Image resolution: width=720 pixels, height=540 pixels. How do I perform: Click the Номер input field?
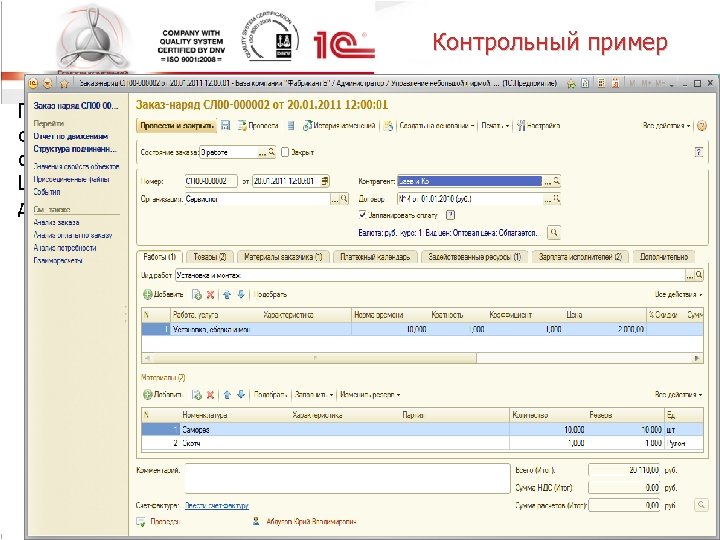click(x=211, y=181)
